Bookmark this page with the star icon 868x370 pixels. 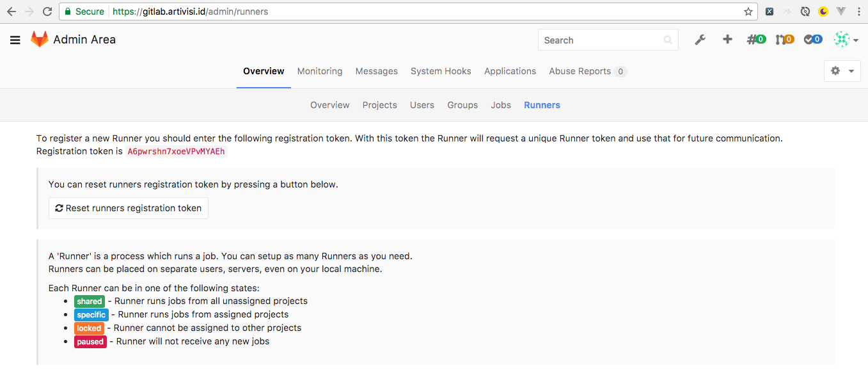(x=748, y=12)
